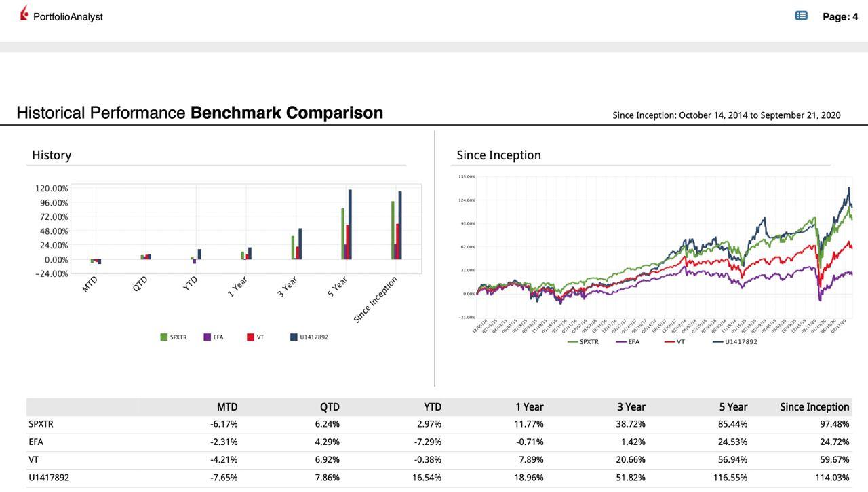Screen dimensions: 868x492
Task: Toggle VT red legend in History chart
Action: coord(251,337)
